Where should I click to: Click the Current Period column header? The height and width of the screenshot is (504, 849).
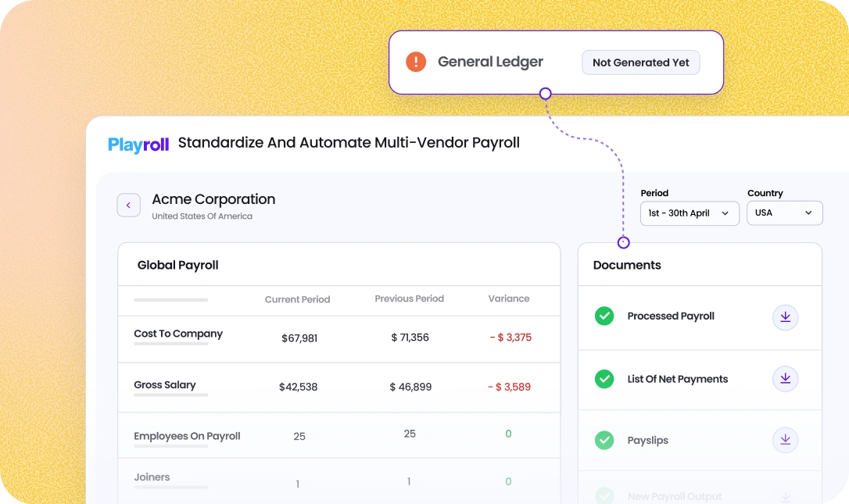click(x=297, y=299)
